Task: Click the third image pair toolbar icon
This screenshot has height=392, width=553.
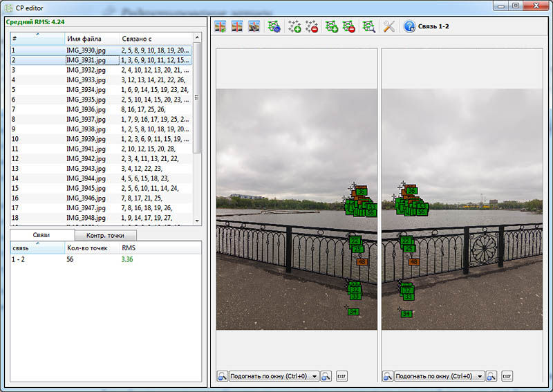Action: point(254,26)
